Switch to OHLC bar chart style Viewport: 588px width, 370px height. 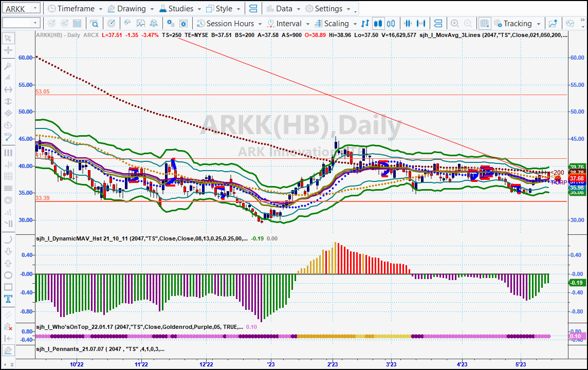(x=365, y=24)
